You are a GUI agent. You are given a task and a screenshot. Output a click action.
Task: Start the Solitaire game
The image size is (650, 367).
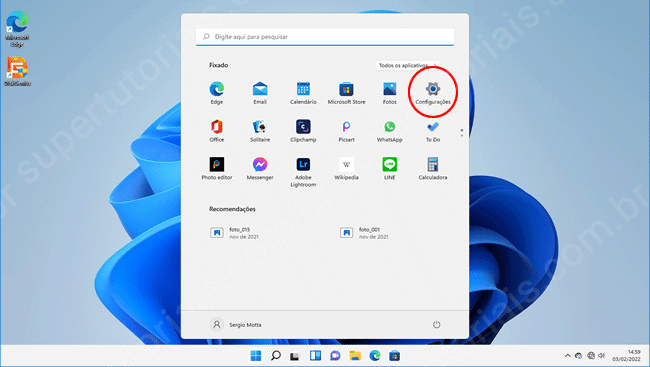[260, 131]
